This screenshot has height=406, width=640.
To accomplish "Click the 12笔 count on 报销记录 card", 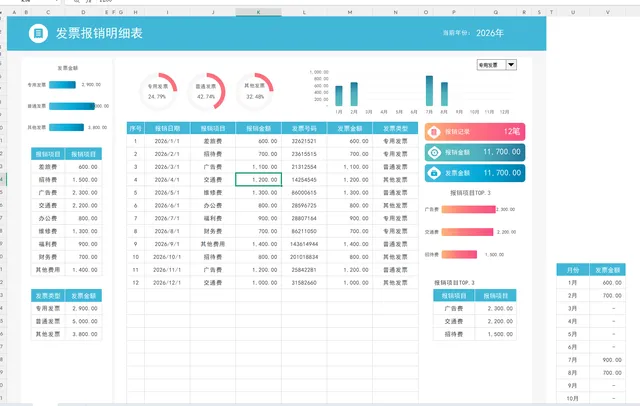I will click(512, 131).
